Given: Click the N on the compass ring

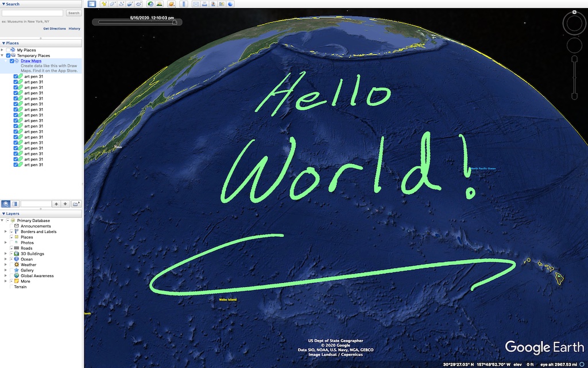Looking at the screenshot, I should pyautogui.click(x=574, y=13).
